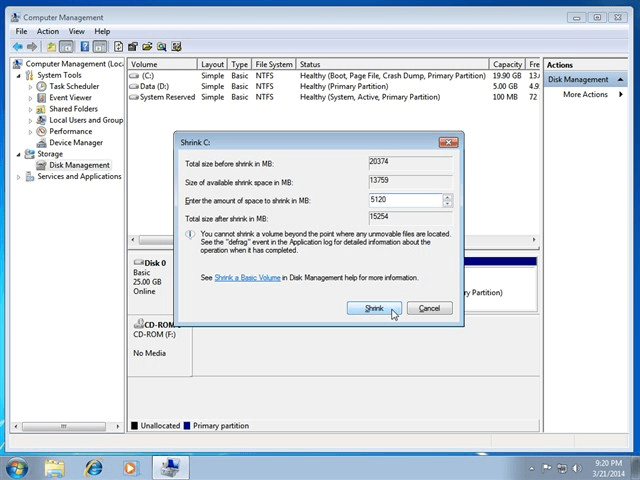The width and height of the screenshot is (640, 480).
Task: Click the Performance icon in tree
Action: (41, 131)
